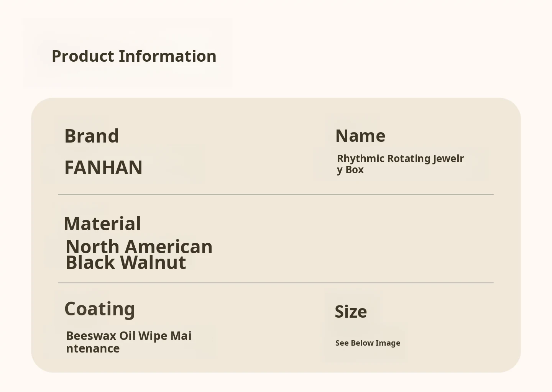This screenshot has width=552, height=392.
Task: Click the Beeswax Oil Wipe Maintenance text
Action: pos(128,342)
